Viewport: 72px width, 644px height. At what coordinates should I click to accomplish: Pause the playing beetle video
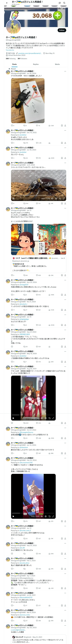(13, 198)
